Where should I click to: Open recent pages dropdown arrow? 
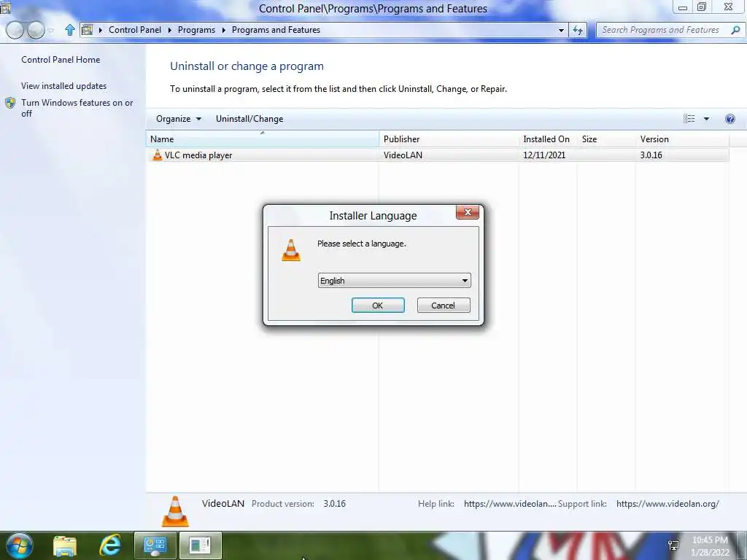[x=51, y=31]
